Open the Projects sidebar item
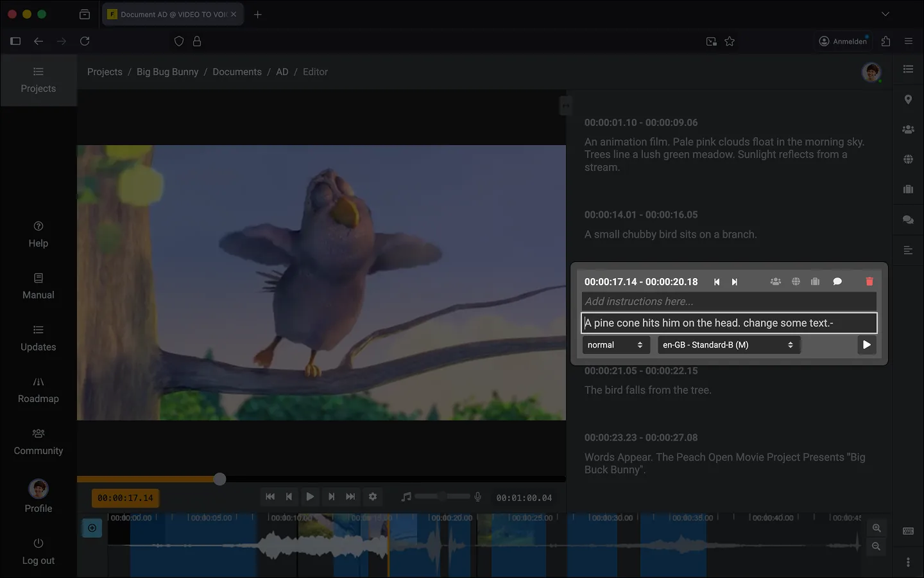 tap(38, 80)
